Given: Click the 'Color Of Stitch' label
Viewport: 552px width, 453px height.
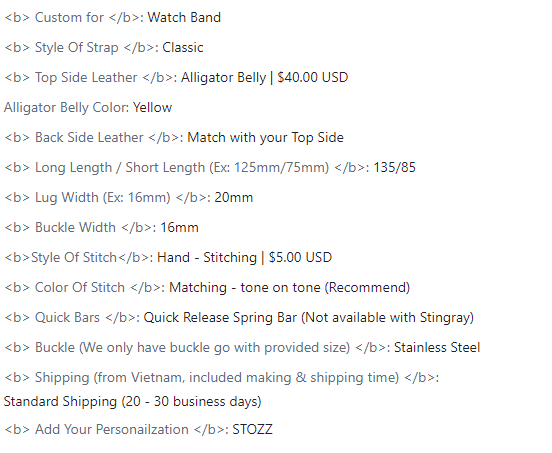Looking at the screenshot, I should (x=80, y=288).
